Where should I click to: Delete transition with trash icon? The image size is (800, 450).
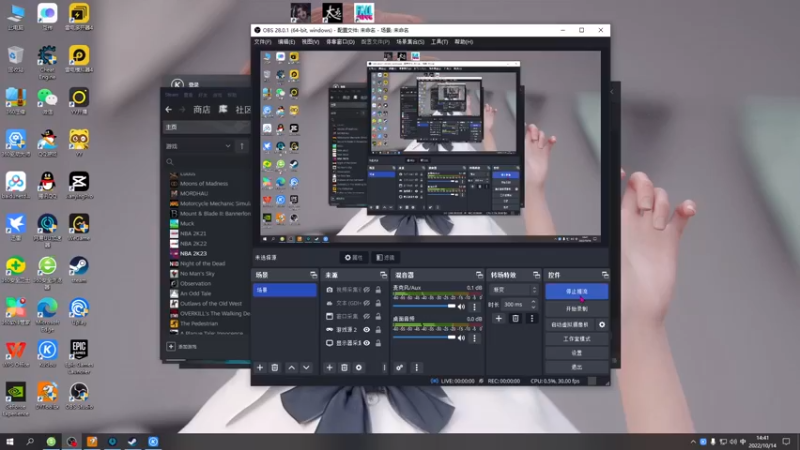click(x=515, y=318)
